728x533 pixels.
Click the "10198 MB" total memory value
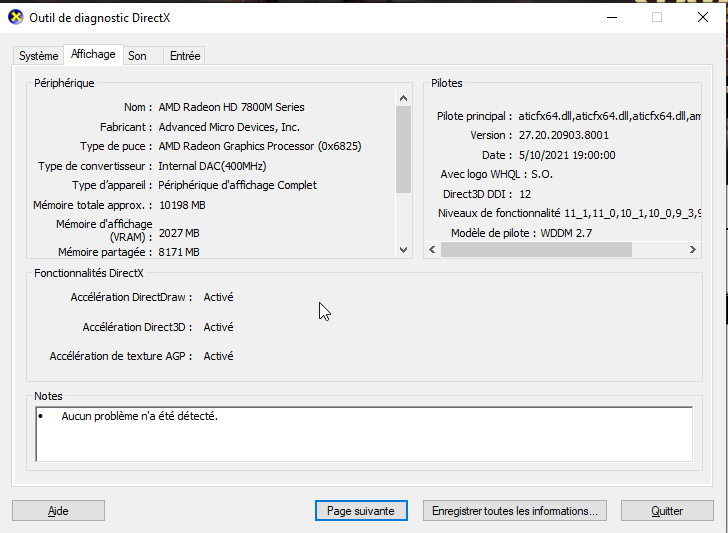pyautogui.click(x=182, y=205)
